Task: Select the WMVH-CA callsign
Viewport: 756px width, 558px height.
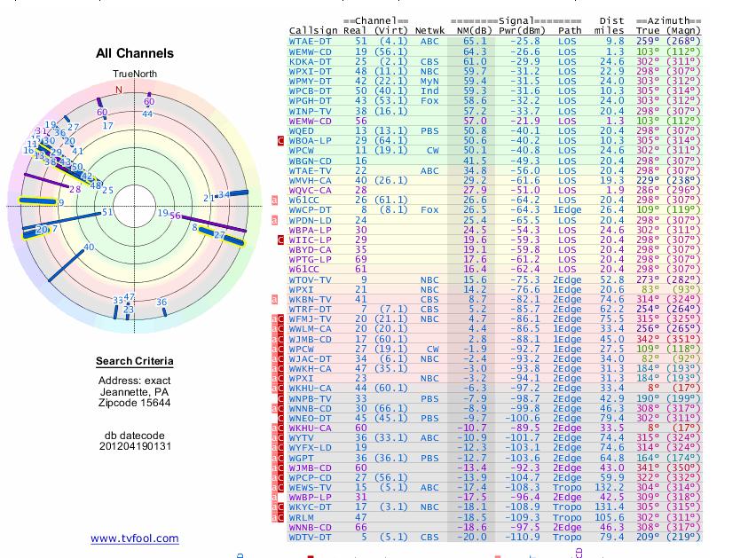Action: click(310, 181)
